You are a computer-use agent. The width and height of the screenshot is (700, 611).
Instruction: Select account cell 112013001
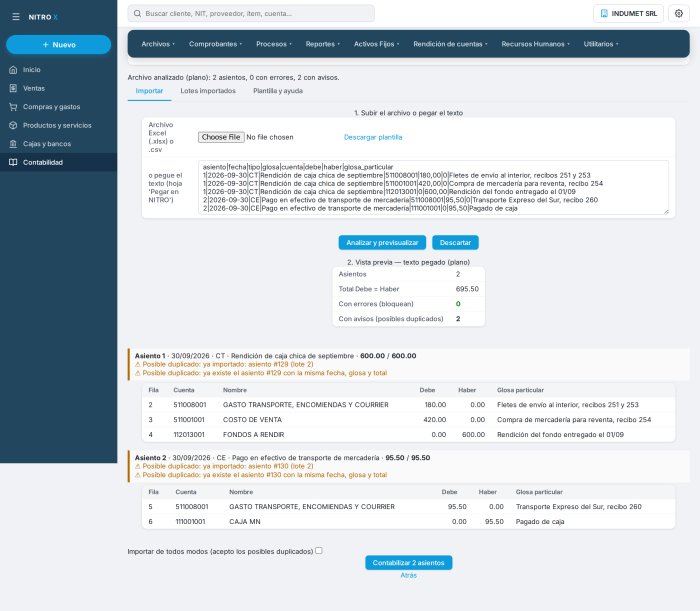189,435
